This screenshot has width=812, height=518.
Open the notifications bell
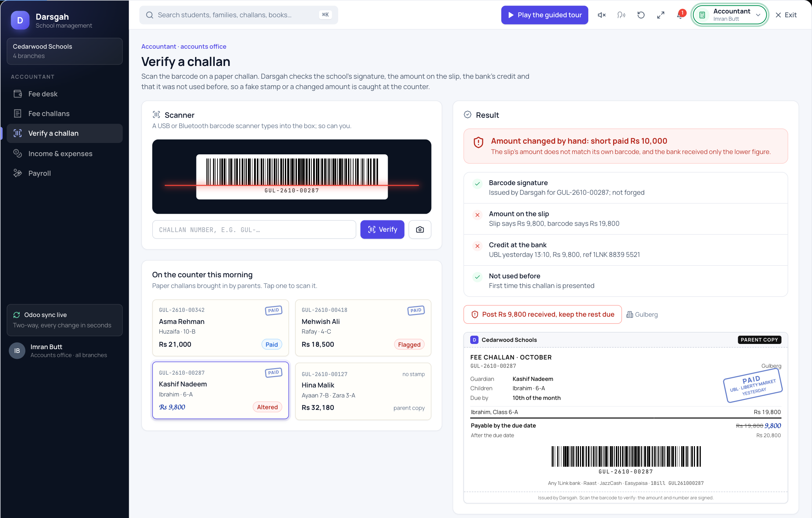point(680,15)
